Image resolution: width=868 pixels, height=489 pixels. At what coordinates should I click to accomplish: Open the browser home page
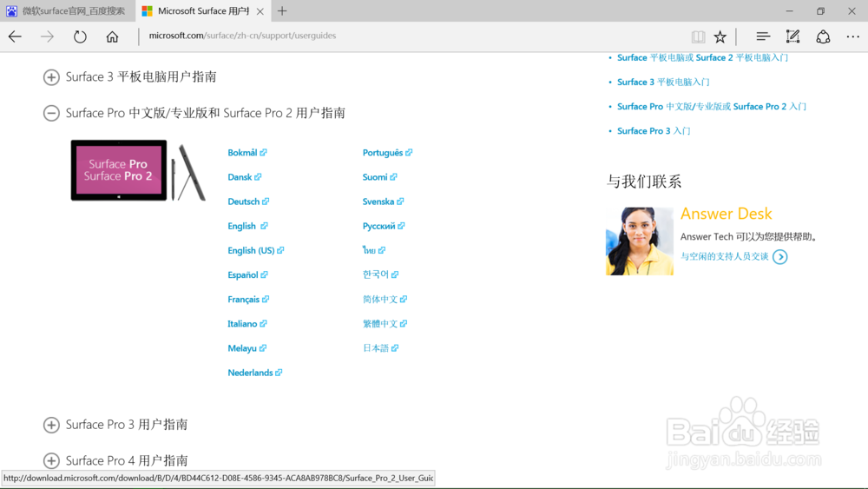[x=112, y=36]
